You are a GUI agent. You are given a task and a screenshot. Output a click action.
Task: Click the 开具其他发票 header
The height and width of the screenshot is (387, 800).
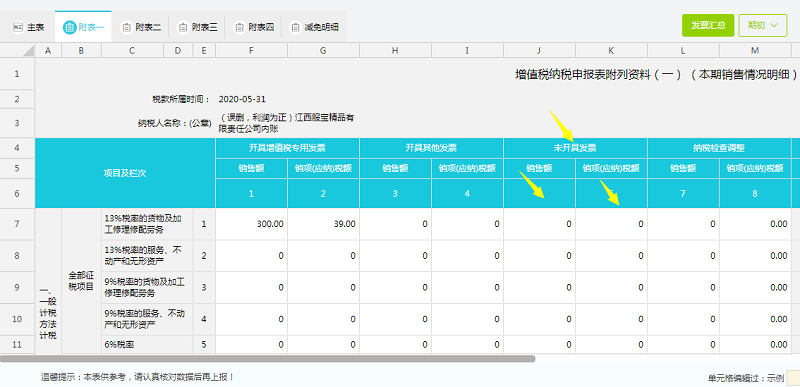432,148
